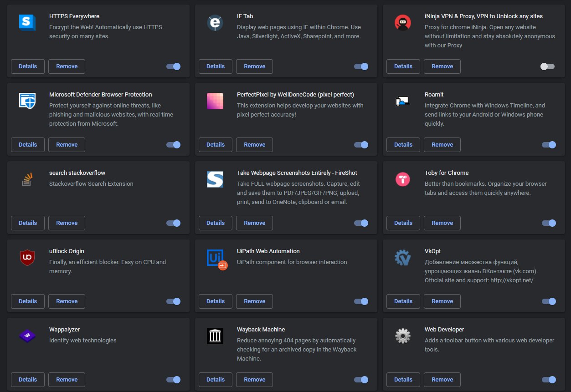
Task: Remove the VkOpt extension
Action: (442, 301)
